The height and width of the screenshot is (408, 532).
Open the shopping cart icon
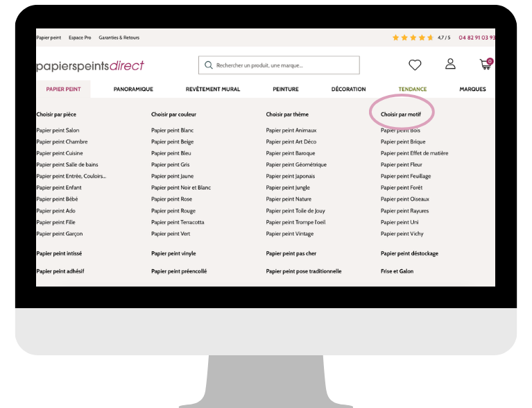pos(486,65)
